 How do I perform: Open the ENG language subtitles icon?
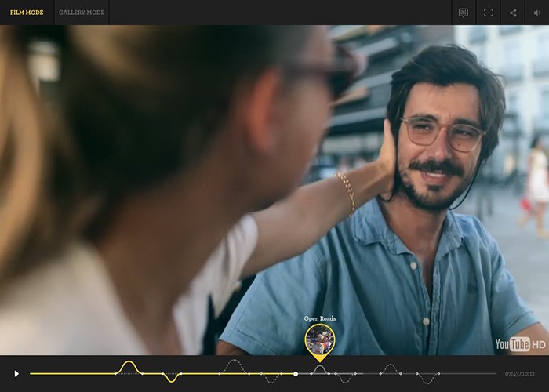coord(464,13)
